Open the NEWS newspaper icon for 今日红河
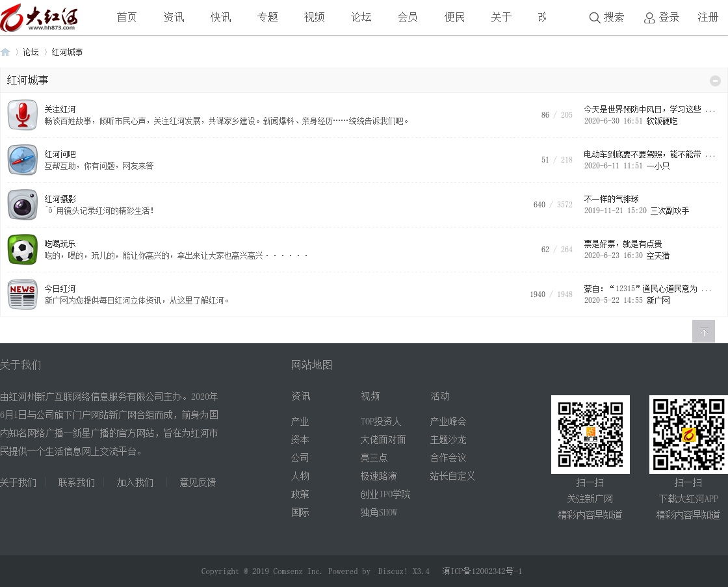 (23, 294)
